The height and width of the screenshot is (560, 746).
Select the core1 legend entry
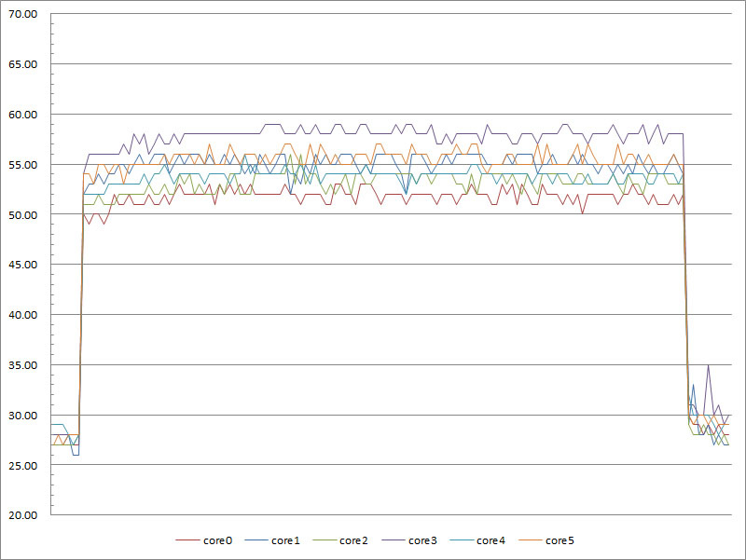pyautogui.click(x=272, y=540)
